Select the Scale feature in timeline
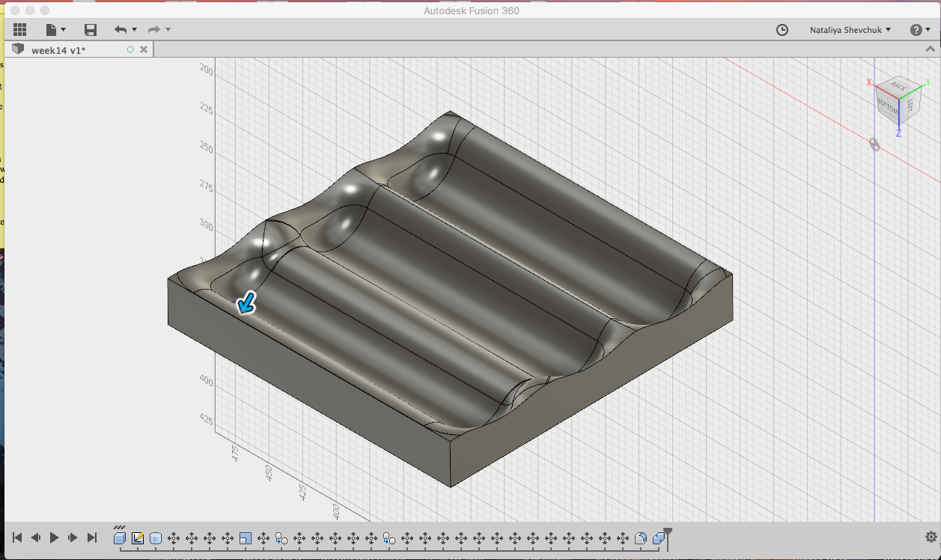 [246, 538]
